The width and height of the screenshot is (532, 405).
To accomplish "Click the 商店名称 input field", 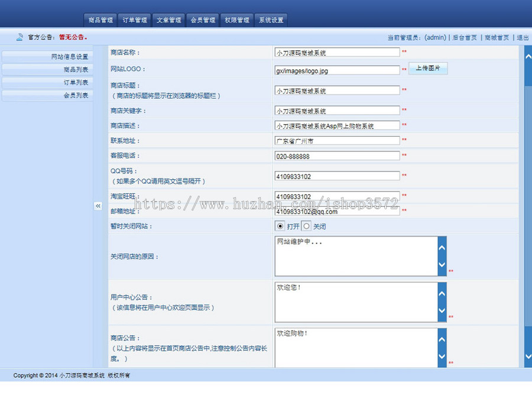I will (337, 52).
